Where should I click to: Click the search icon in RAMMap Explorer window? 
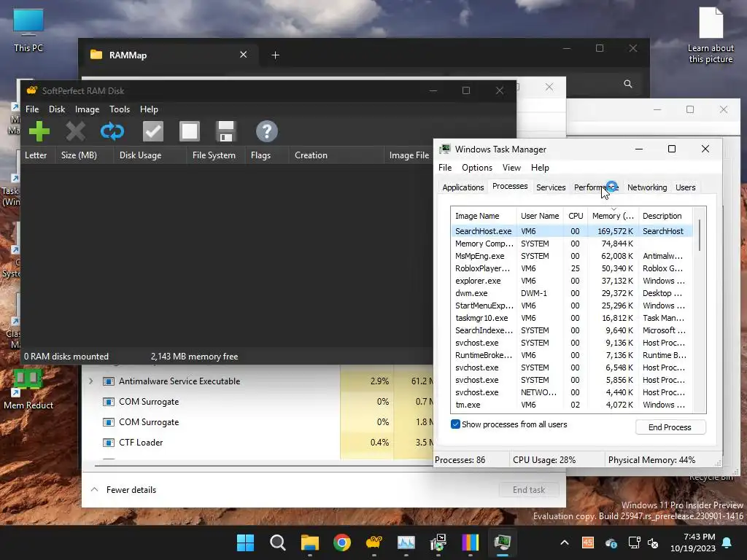tap(628, 84)
